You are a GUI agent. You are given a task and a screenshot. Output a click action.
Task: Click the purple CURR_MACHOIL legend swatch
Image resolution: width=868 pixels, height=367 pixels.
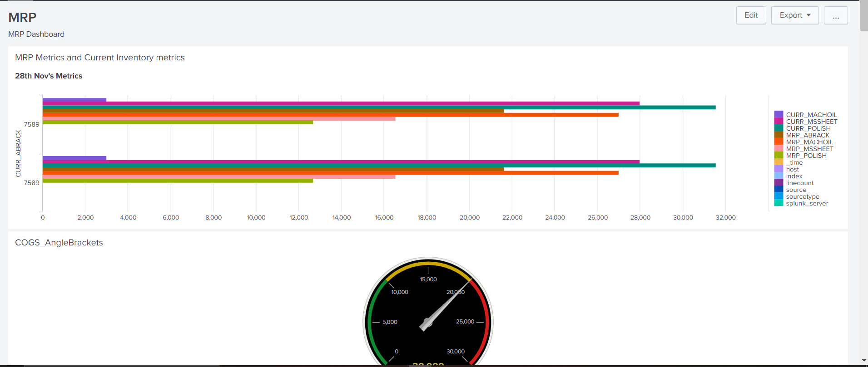[x=779, y=115]
